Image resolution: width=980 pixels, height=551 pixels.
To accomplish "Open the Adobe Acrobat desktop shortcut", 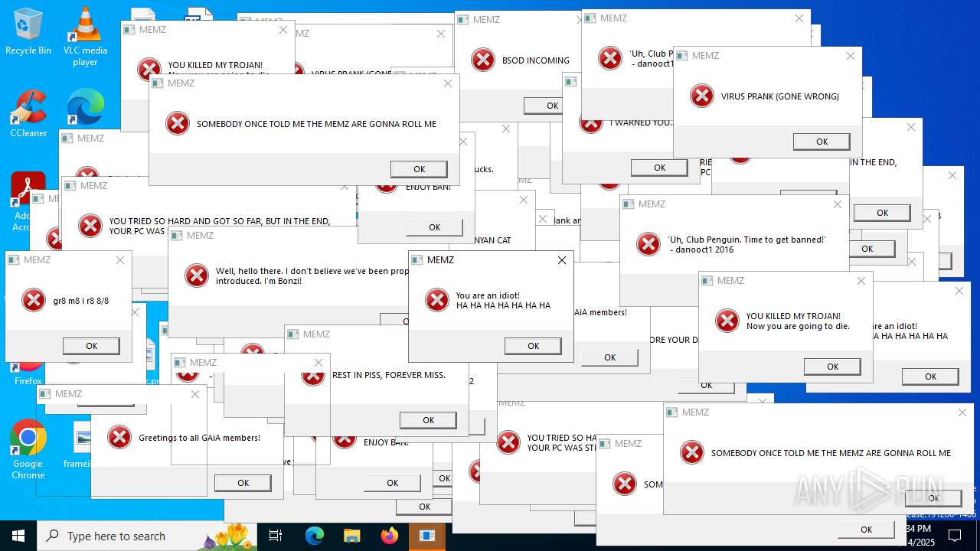I will (x=28, y=201).
